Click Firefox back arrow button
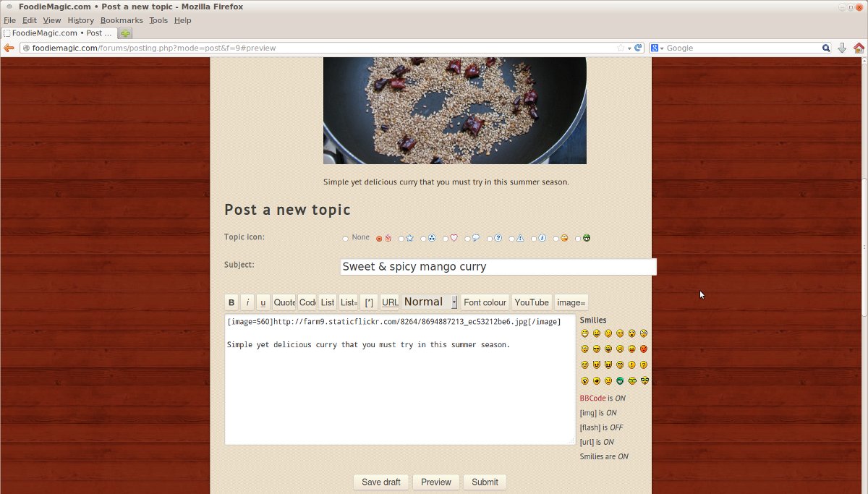This screenshot has height=494, width=868. 9,48
